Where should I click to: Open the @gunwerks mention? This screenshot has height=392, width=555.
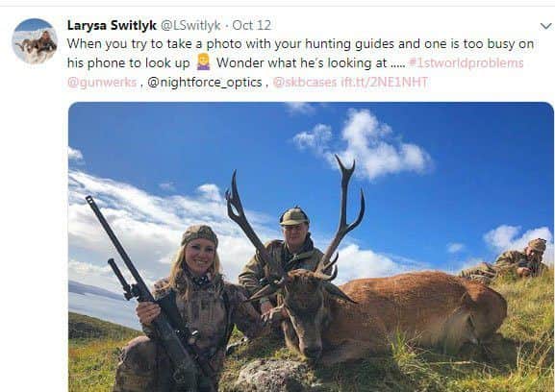102,83
